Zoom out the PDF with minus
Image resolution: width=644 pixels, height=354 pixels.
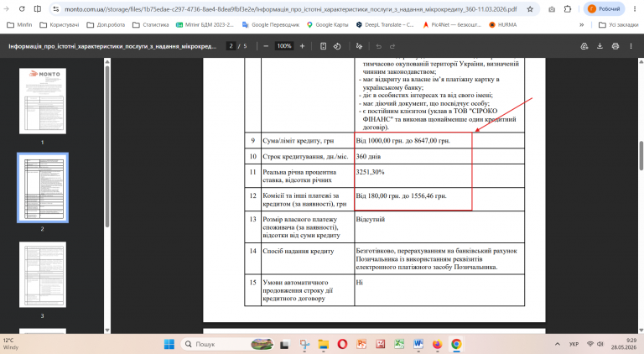266,46
